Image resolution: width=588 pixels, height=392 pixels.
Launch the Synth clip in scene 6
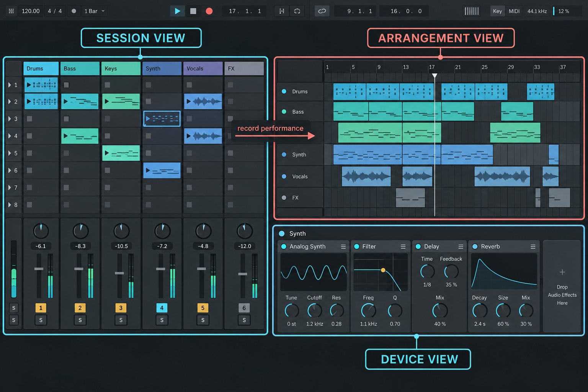coord(148,170)
